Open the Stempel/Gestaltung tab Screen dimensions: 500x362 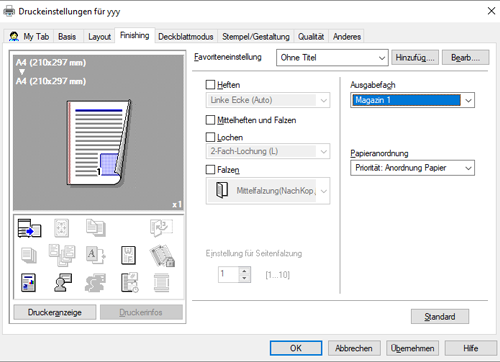[x=256, y=36]
